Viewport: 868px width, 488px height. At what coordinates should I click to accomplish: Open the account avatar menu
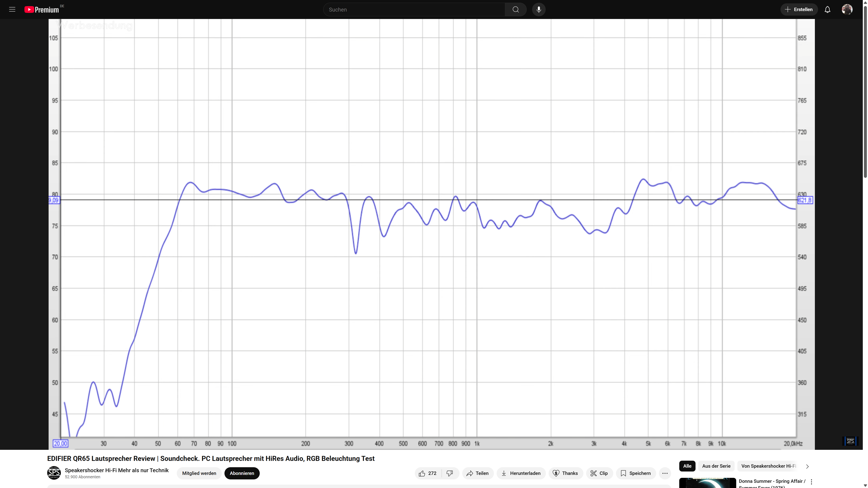(x=847, y=9)
